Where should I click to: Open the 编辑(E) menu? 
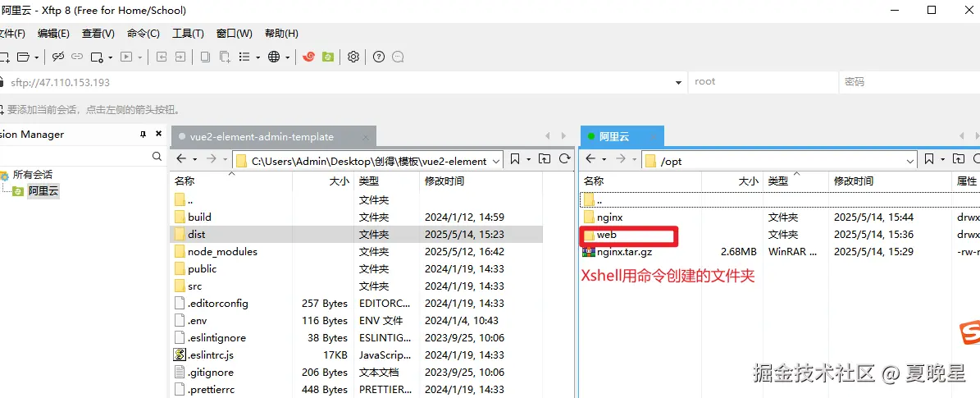(x=54, y=33)
